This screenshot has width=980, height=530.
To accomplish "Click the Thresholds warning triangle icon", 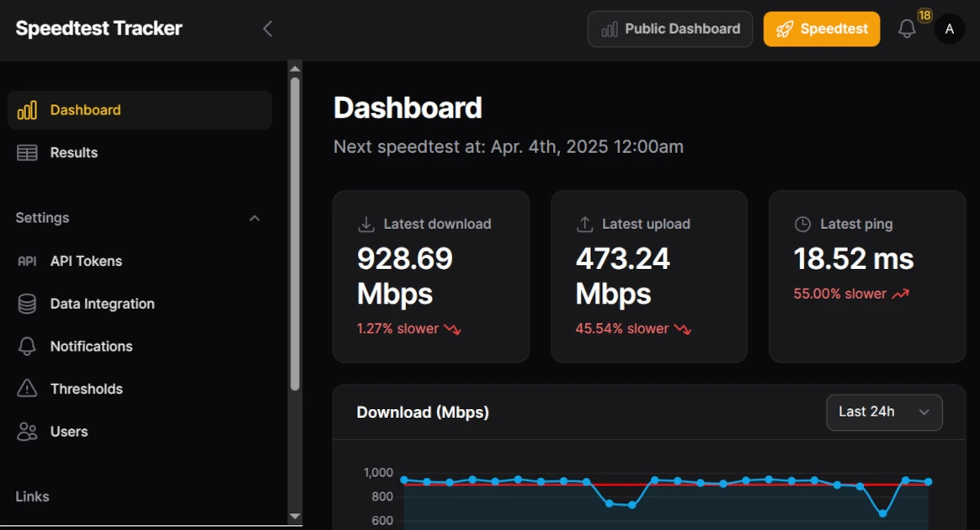I will click(27, 389).
